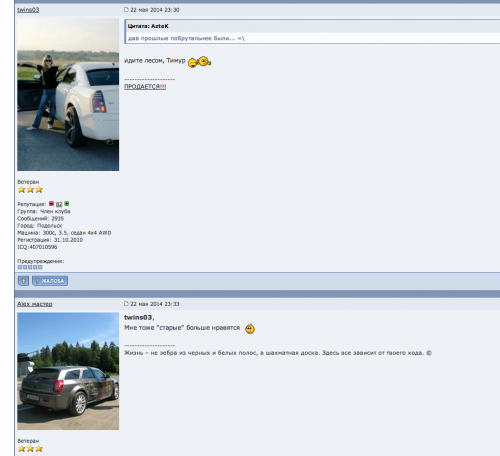Click the green plus reputation icon
The height and width of the screenshot is (456, 500).
67,203
